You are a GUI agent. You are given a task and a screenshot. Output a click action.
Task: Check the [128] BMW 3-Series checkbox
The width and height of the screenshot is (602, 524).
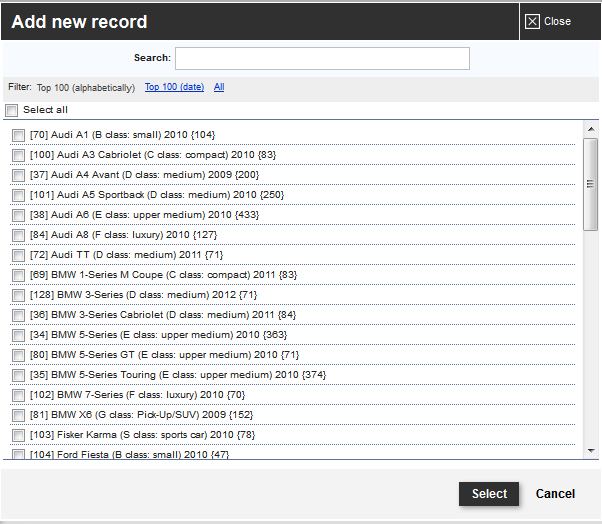click(x=18, y=295)
